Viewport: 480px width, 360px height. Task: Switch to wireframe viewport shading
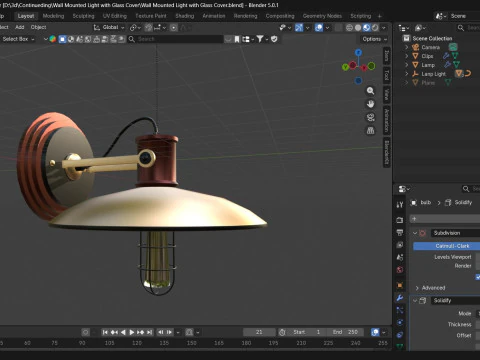coord(349,27)
